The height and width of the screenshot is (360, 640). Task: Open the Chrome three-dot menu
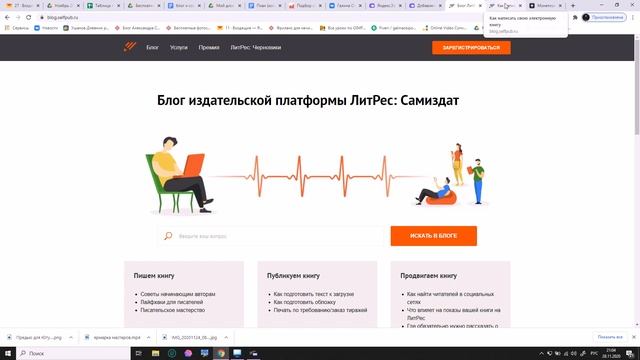coord(633,18)
